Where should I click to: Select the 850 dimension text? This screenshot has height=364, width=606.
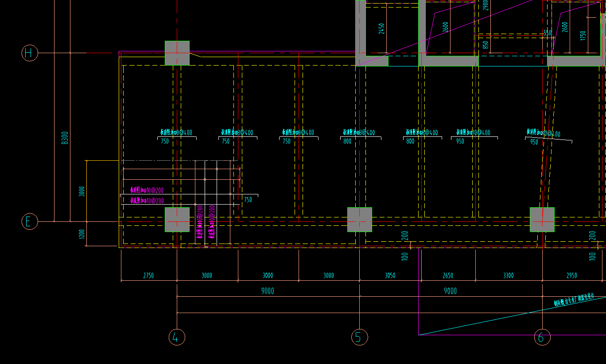[x=486, y=45]
